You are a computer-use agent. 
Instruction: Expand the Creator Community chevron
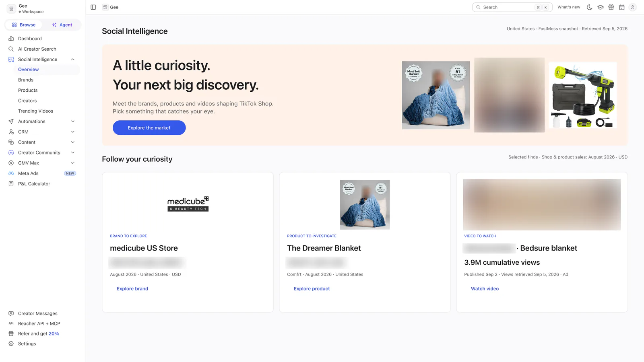[73, 153]
